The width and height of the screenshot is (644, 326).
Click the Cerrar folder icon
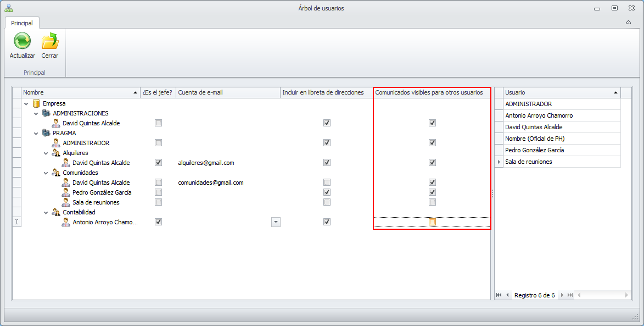50,41
